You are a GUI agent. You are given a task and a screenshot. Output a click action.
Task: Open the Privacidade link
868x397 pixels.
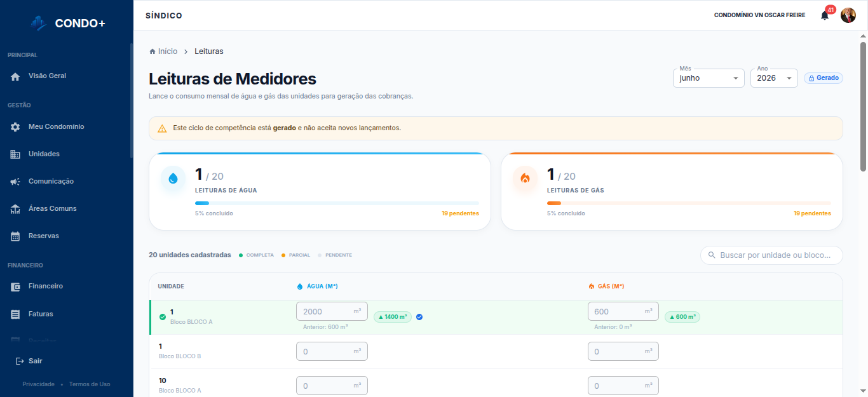coord(38,384)
